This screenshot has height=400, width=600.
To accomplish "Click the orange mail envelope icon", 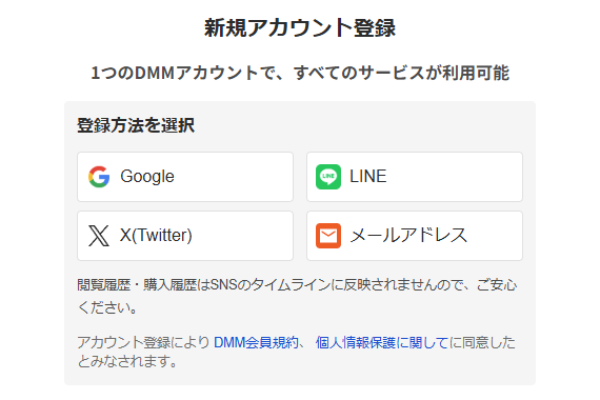I will click(328, 236).
